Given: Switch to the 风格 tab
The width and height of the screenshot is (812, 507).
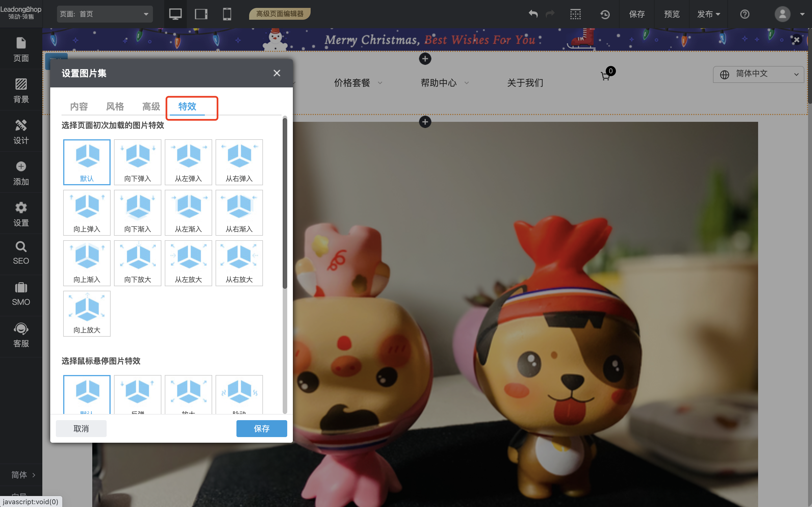Looking at the screenshot, I should click(115, 107).
